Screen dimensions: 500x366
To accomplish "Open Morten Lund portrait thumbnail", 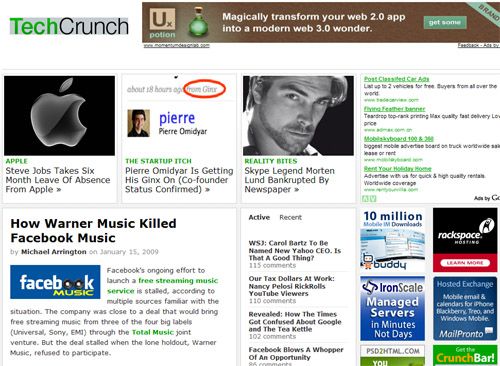I will [298, 115].
